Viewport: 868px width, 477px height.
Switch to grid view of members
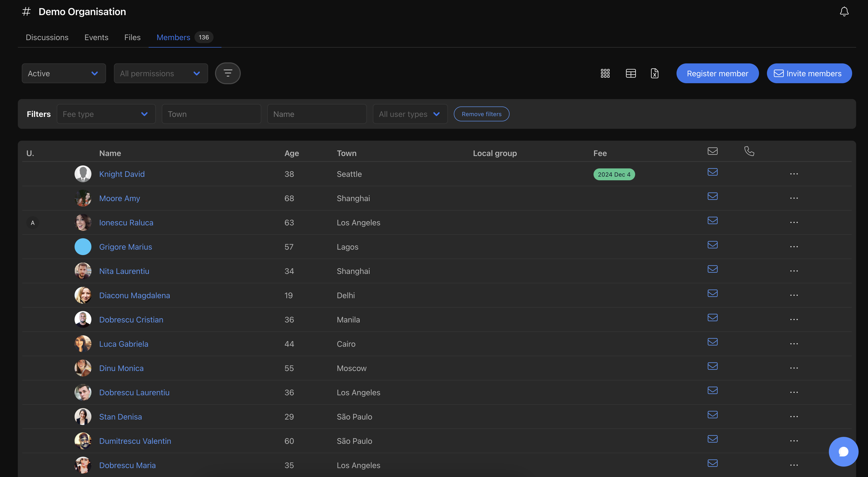605,73
